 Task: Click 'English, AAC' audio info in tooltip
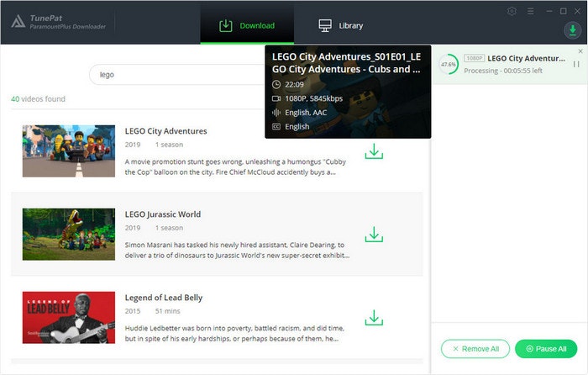(306, 113)
